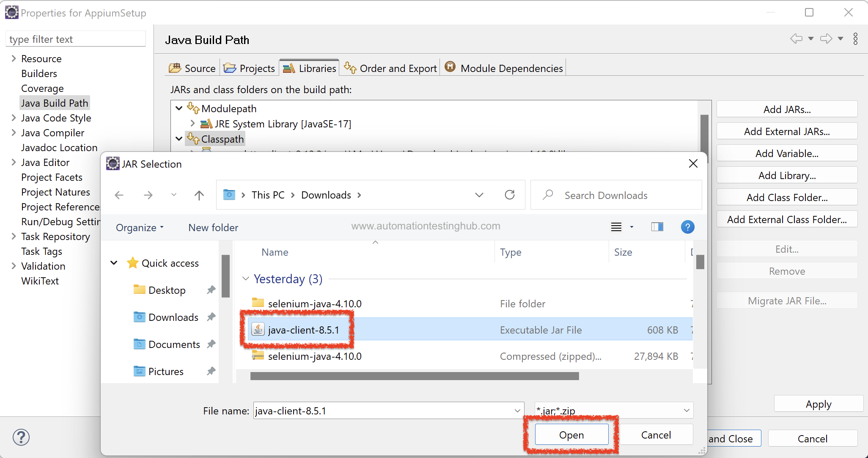Open the address bar previous locations dropdown

(479, 195)
